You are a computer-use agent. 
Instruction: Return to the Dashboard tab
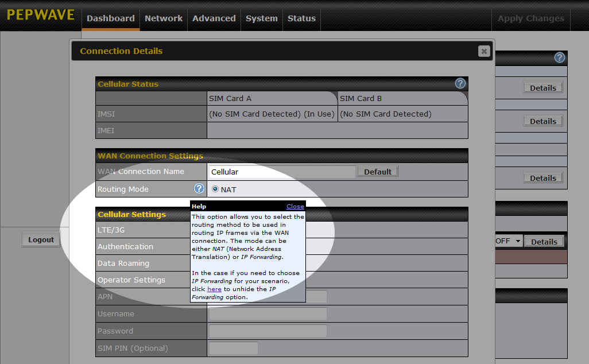coord(110,18)
